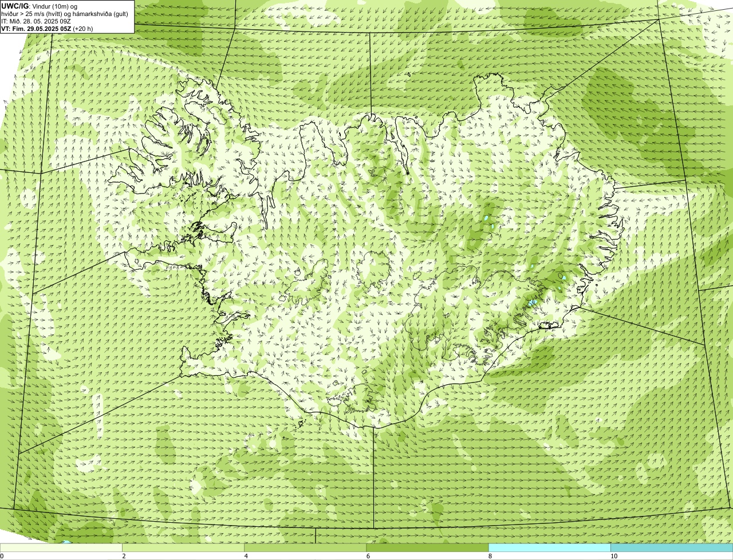Viewport: 733px width, 560px height.
Task: Click the '10' tick label on color scale
Action: (614, 556)
